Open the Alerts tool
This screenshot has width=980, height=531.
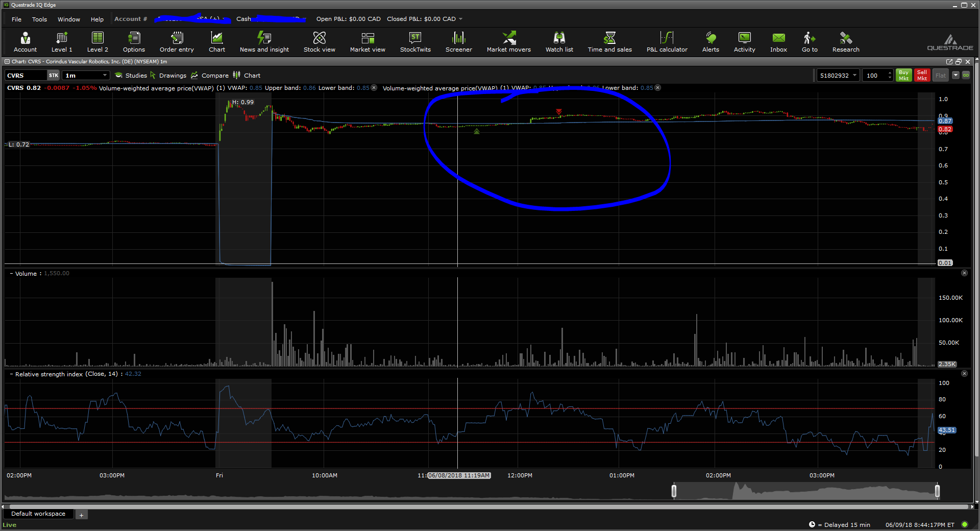point(710,42)
